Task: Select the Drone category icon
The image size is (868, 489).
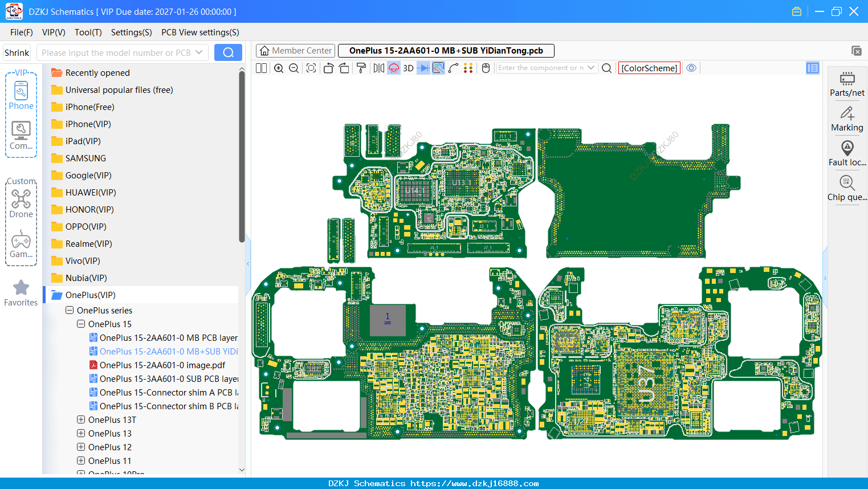Action: [21, 204]
